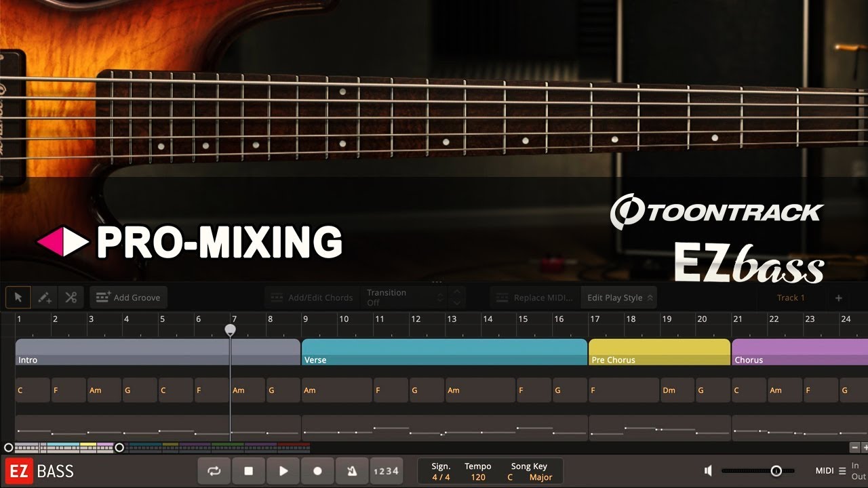Toggle the metronome
This screenshot has width=868, height=488.
(x=352, y=471)
